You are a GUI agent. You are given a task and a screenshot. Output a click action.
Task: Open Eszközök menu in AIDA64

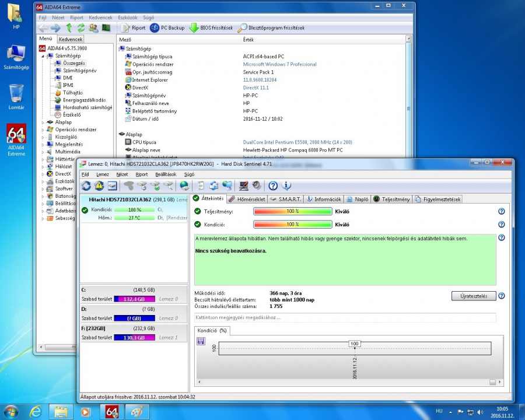click(128, 17)
